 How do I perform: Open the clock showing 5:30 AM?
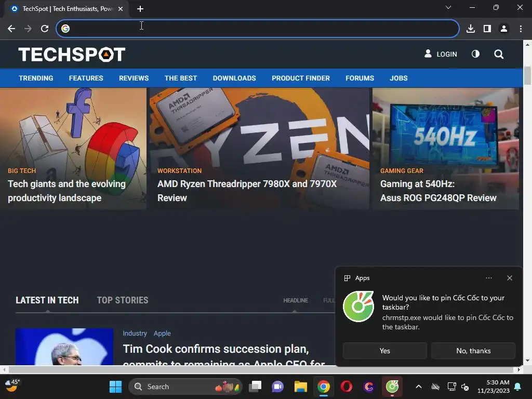point(494,387)
